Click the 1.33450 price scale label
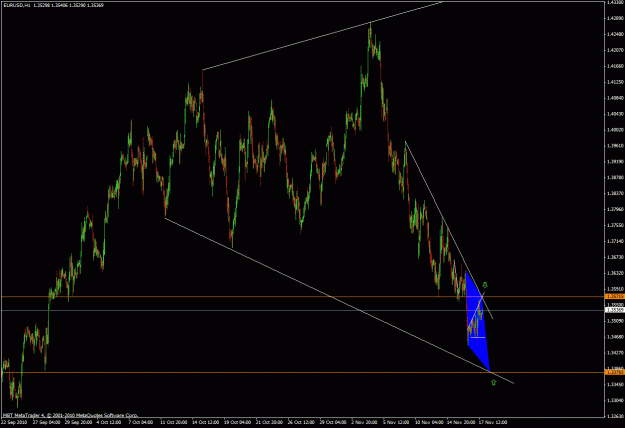625x428 pixels. click(615, 385)
